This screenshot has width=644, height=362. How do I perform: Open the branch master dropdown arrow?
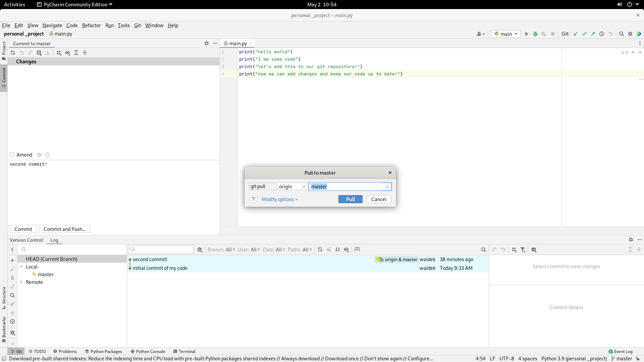point(387,187)
